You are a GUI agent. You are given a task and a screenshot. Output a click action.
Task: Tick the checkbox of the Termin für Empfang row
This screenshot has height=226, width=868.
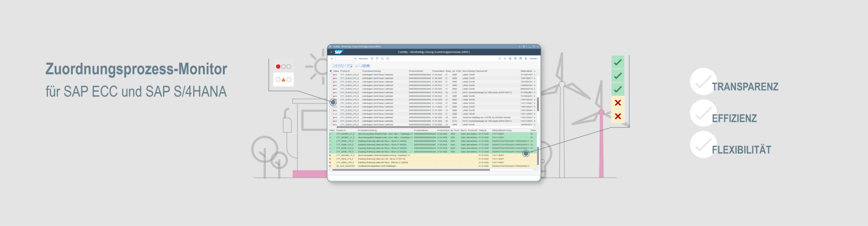(x=330, y=118)
